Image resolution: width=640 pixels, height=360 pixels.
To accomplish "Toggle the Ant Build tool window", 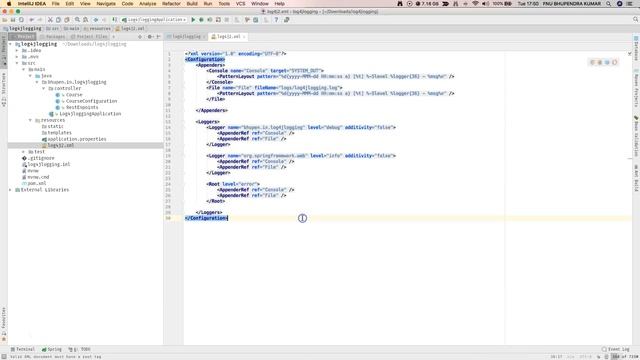I will pyautogui.click(x=636, y=178).
